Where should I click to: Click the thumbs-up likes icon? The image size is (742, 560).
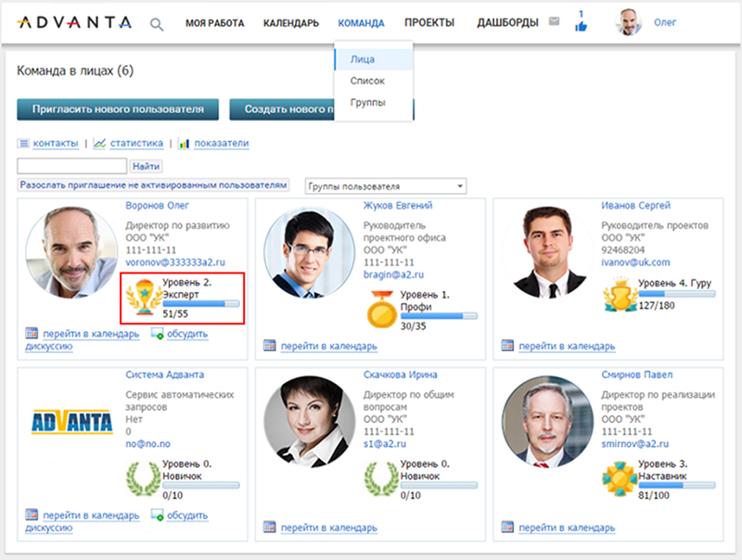click(x=582, y=26)
